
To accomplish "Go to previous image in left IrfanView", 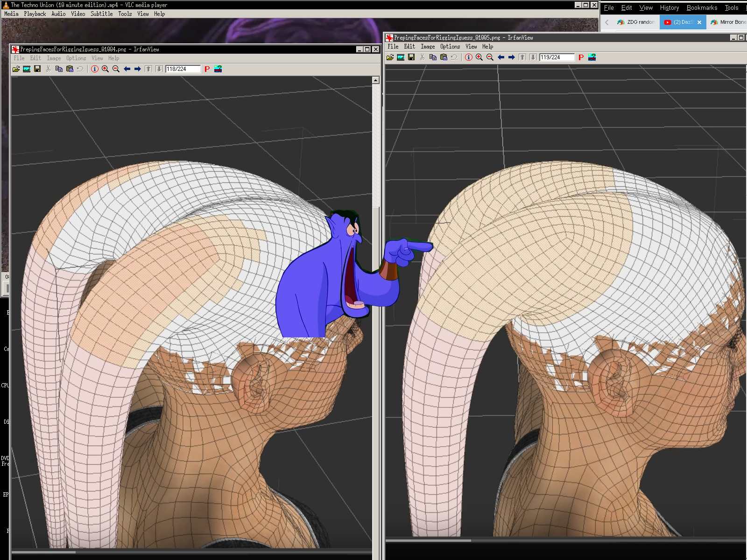I will coord(127,69).
